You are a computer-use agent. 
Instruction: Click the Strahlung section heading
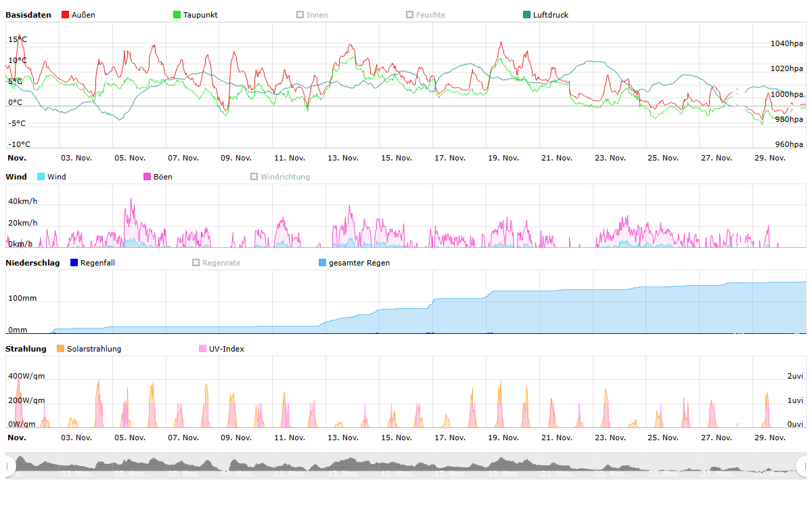[x=26, y=349]
